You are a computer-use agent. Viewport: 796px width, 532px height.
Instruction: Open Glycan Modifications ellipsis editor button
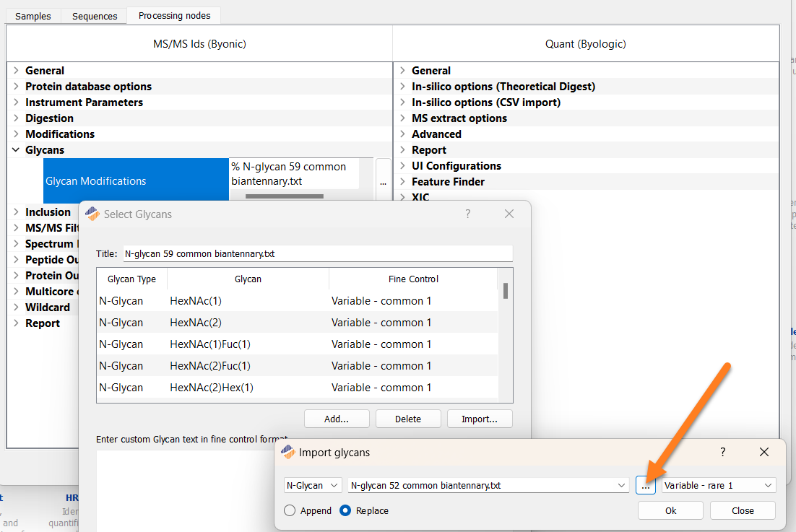tap(384, 181)
